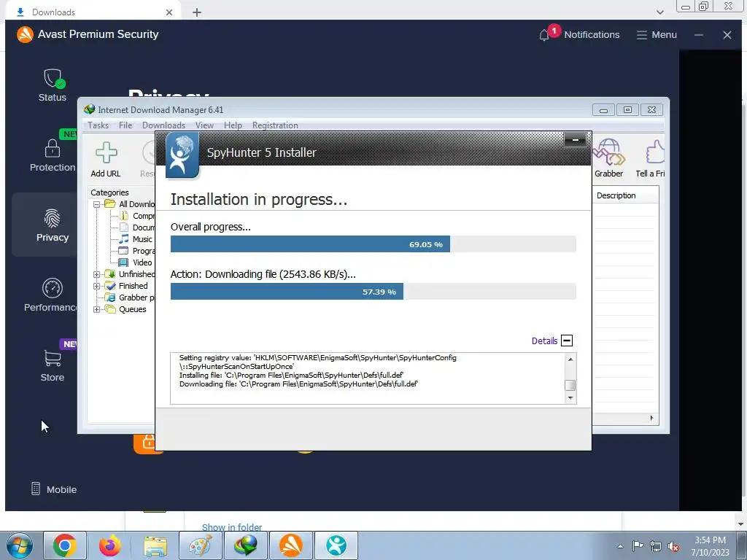This screenshot has height=560, width=747.
Task: Open Performance gauge in the Avast sidebar
Action: [53, 288]
